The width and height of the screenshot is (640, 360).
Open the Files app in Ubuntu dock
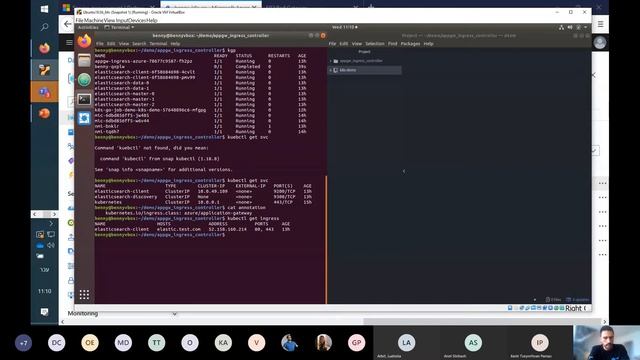[84, 60]
